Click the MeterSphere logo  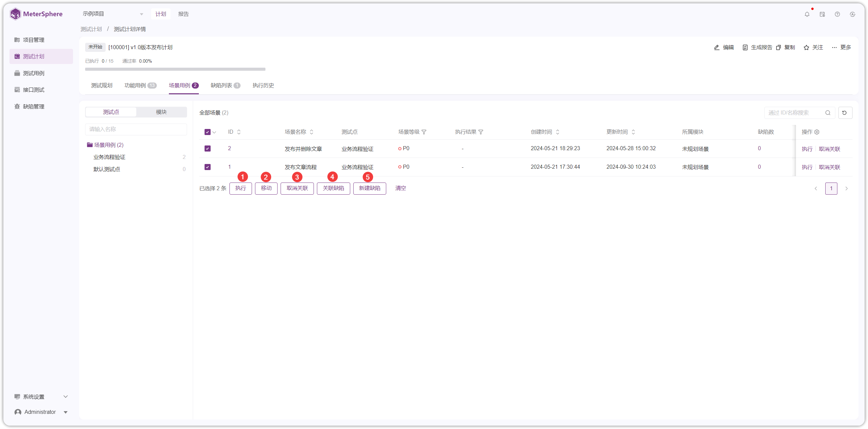coord(36,14)
